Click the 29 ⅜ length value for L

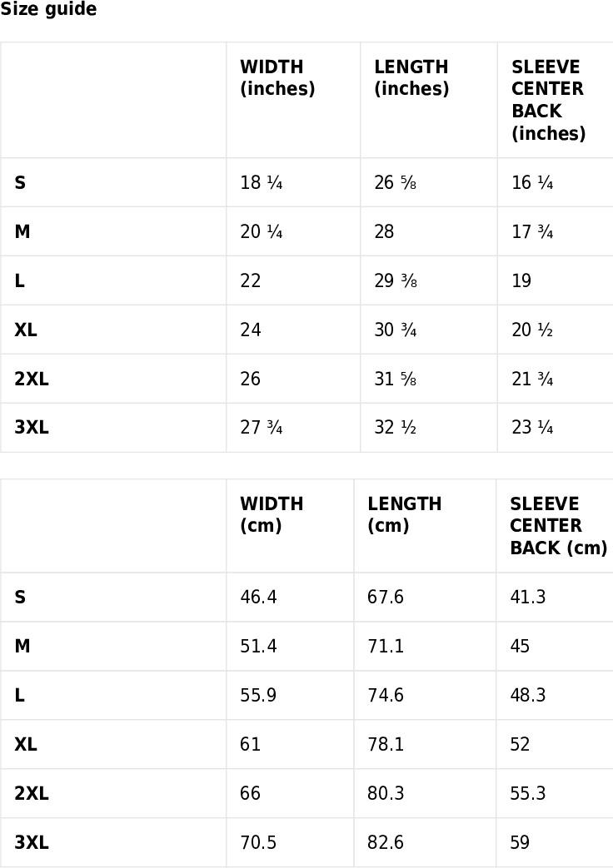(x=395, y=280)
